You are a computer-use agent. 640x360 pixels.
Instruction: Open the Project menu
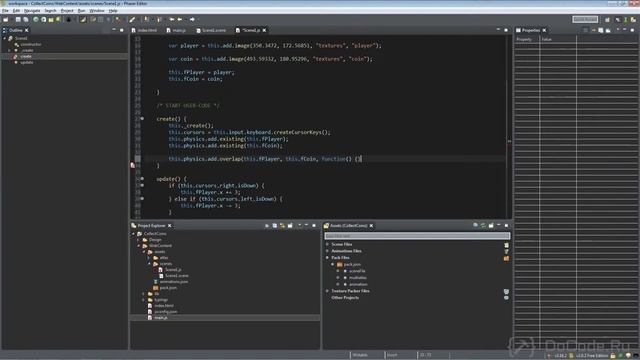click(67, 11)
